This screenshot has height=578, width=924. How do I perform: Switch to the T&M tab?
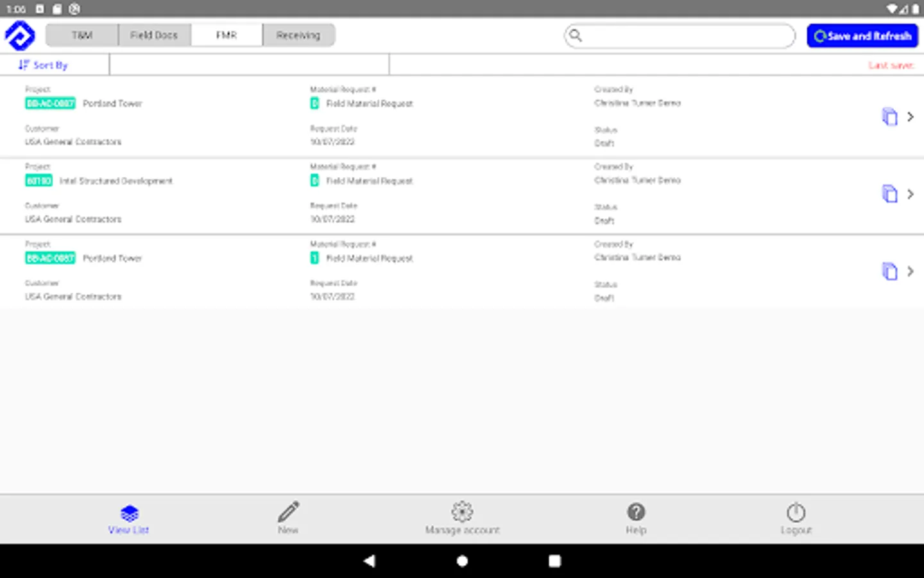pos(82,35)
